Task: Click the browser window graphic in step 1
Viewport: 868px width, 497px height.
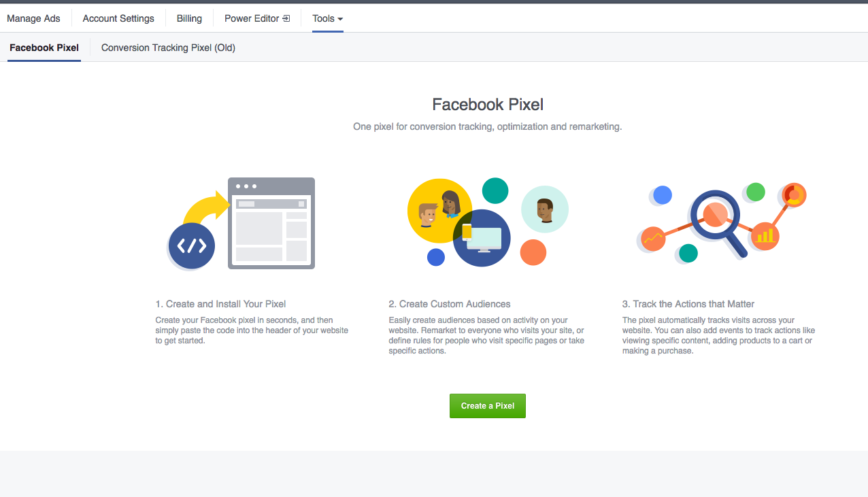Action: pyautogui.click(x=271, y=223)
